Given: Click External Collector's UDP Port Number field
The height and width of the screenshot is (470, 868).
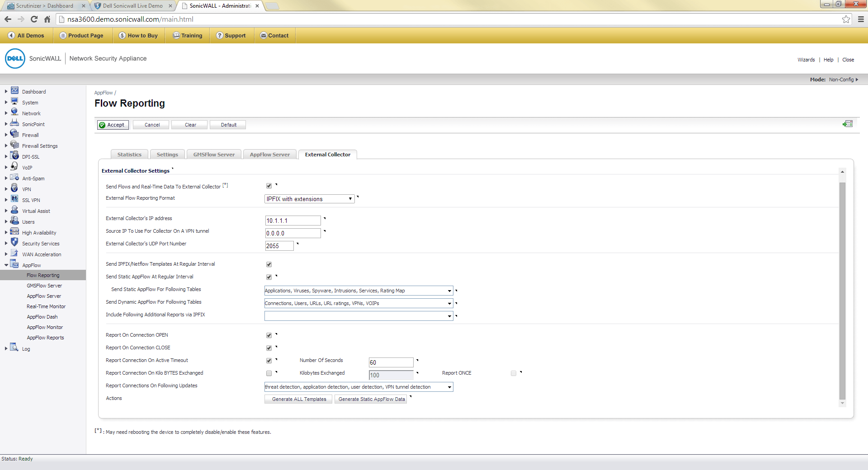Looking at the screenshot, I should [x=279, y=246].
